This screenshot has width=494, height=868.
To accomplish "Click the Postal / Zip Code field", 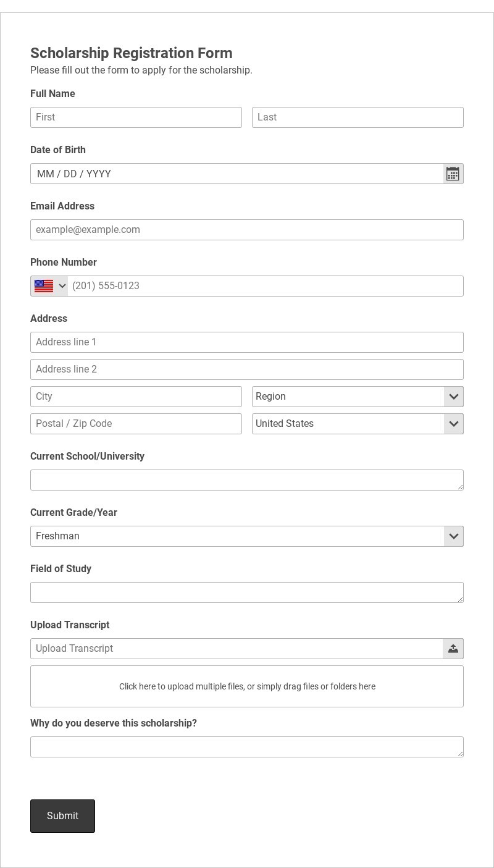I will tap(136, 424).
